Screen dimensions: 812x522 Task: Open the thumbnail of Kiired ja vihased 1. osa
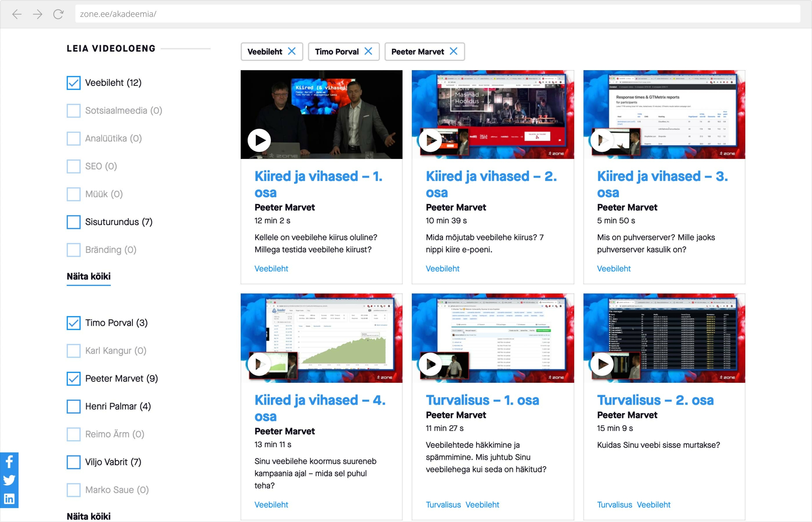pos(321,114)
